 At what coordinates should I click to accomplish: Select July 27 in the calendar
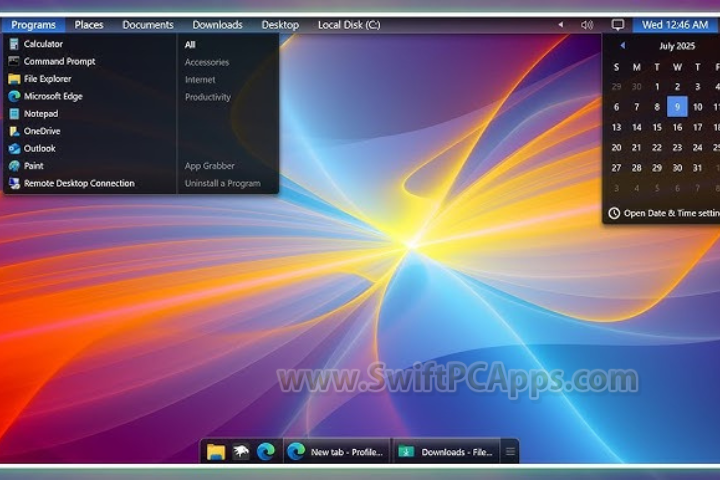(617, 168)
